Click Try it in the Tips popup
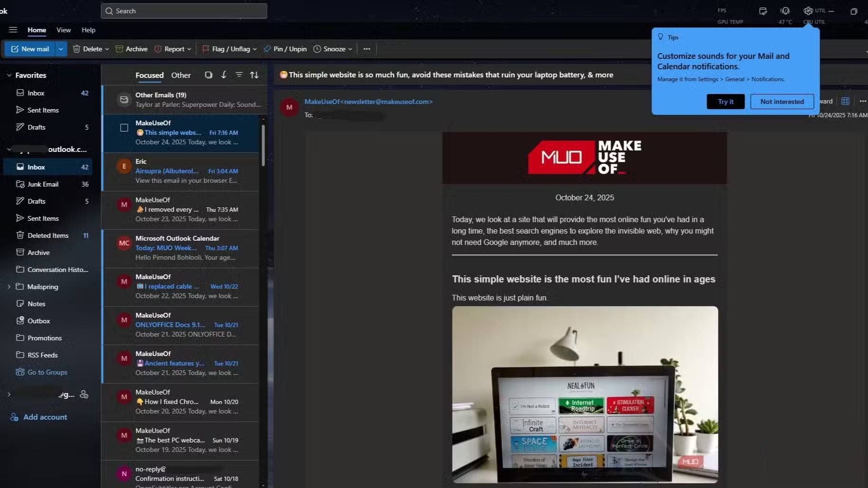This screenshot has width=868, height=488. (726, 102)
